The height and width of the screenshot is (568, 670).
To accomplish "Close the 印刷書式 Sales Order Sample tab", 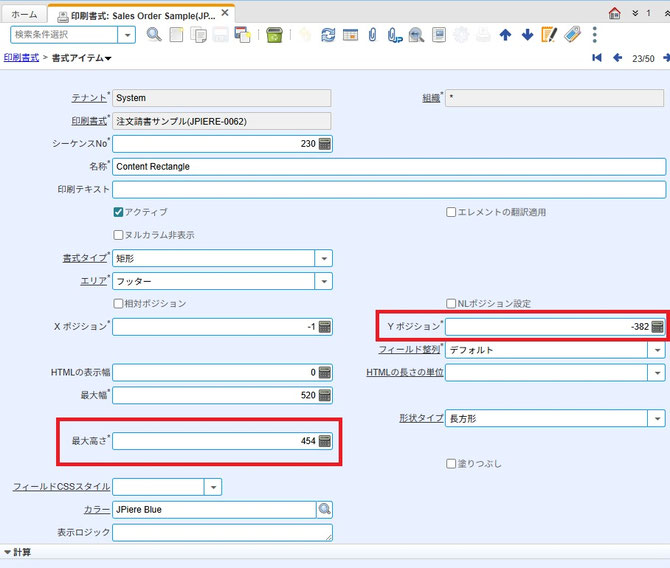I will [x=225, y=13].
